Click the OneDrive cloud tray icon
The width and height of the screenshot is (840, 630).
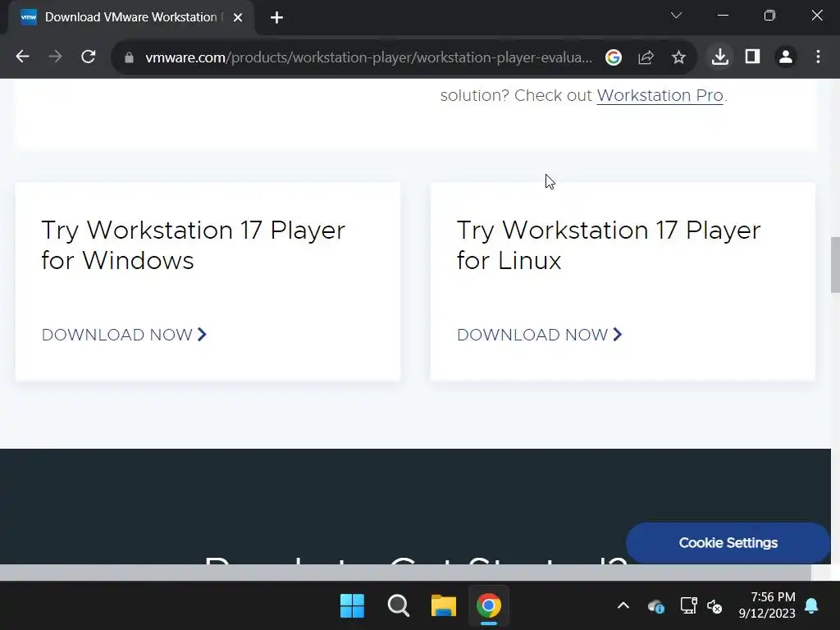coord(655,606)
